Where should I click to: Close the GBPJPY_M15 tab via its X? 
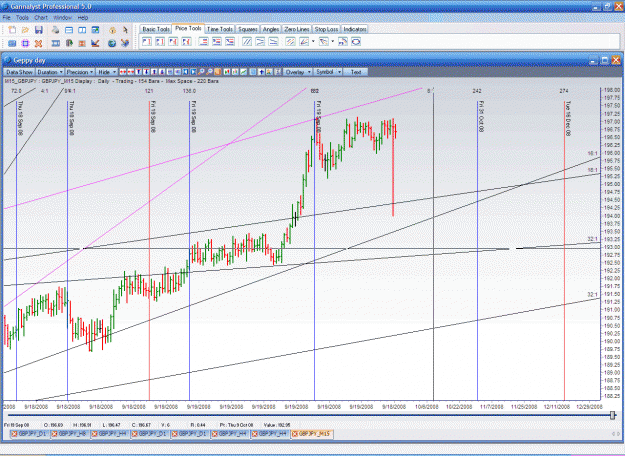click(x=295, y=434)
